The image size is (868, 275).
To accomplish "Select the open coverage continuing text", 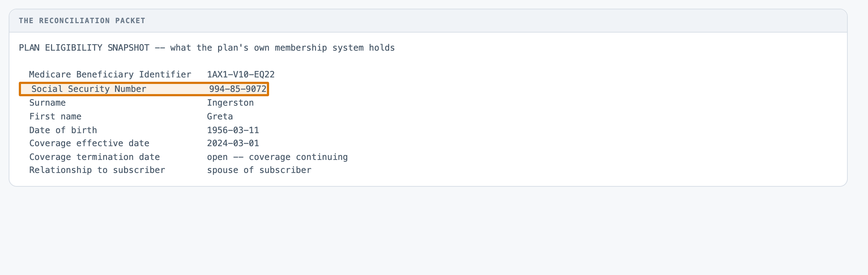I will pos(277,157).
